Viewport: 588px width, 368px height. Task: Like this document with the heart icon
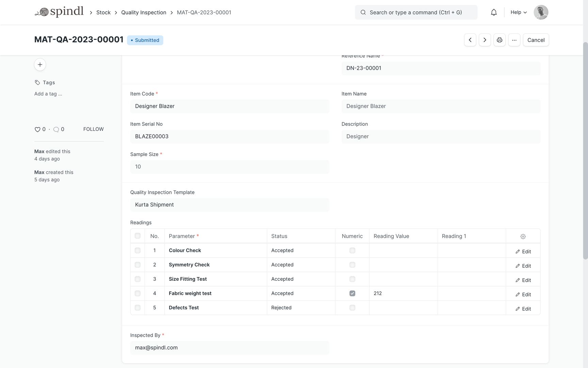click(37, 129)
